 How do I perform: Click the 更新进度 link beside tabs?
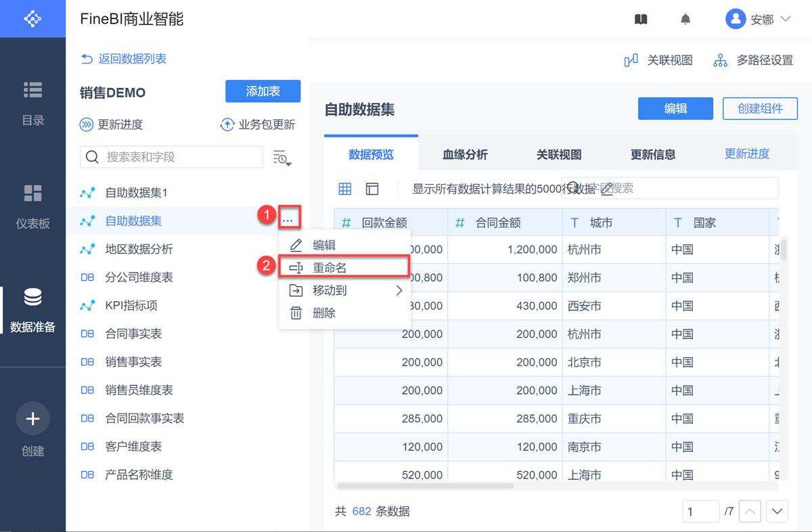pos(747,154)
